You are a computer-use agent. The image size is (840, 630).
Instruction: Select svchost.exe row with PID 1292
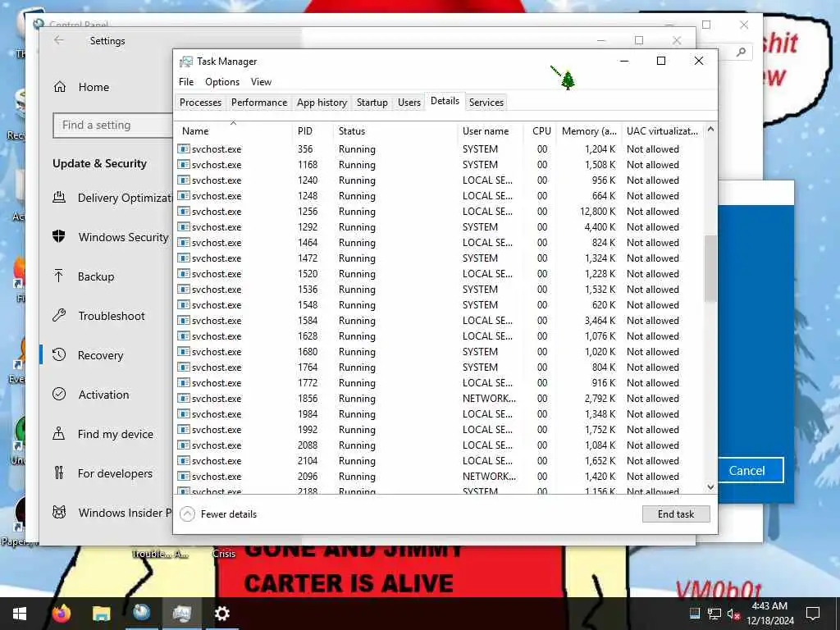440,227
